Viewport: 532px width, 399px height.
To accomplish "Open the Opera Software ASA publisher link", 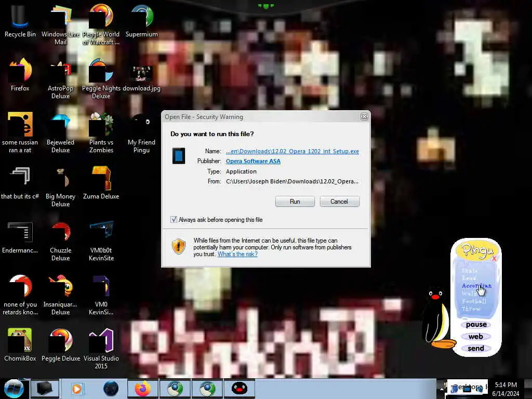I will tap(253, 161).
